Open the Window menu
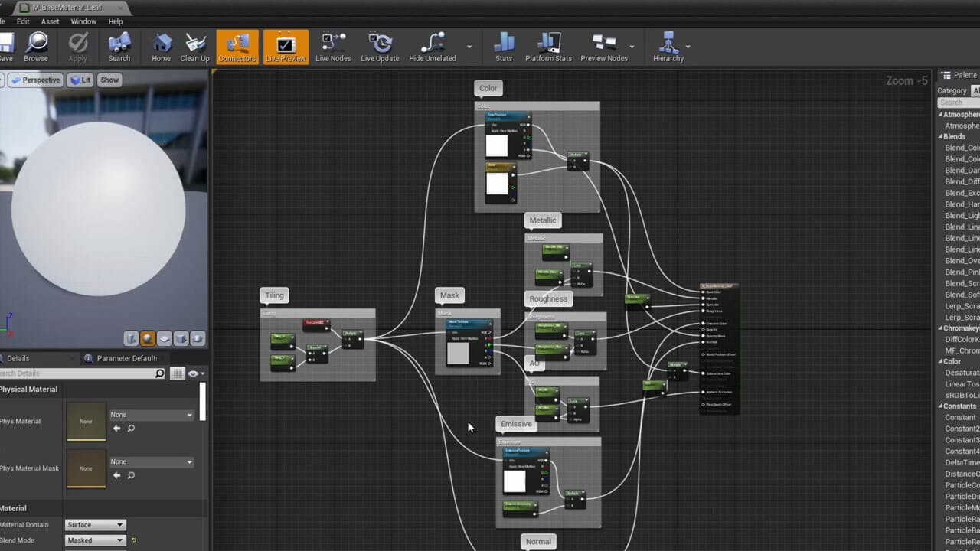980x551 pixels. point(83,21)
